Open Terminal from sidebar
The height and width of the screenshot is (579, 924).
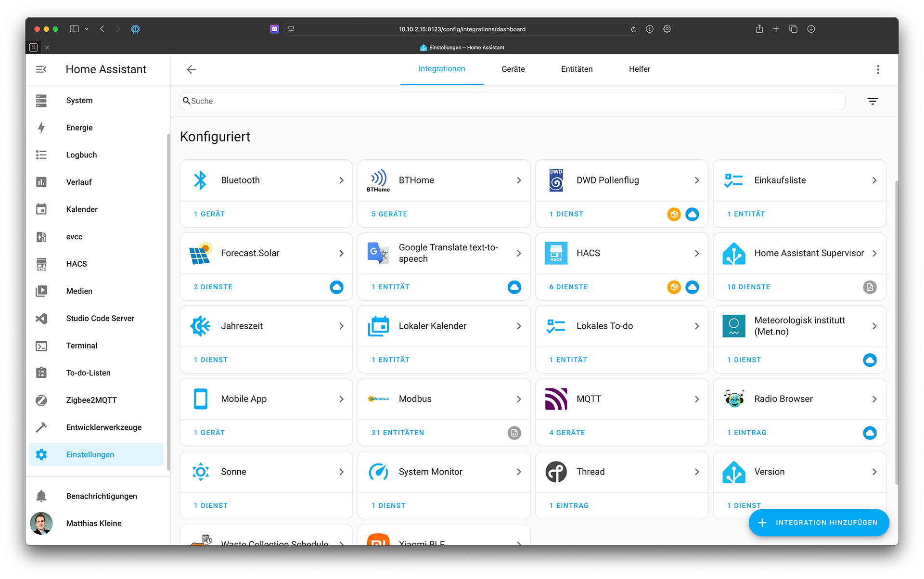96,346
